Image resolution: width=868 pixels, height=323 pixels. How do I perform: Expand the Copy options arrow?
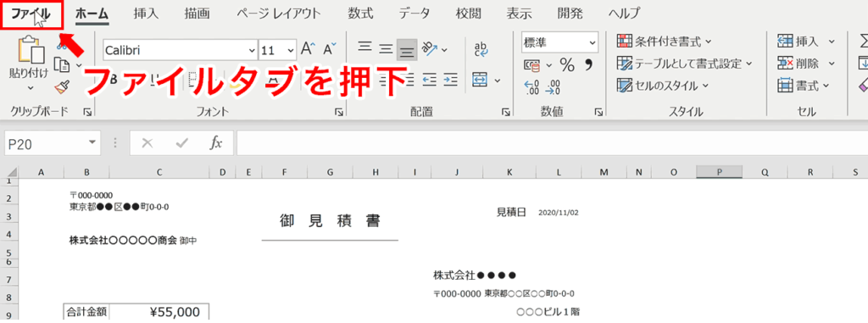pyautogui.click(x=78, y=66)
